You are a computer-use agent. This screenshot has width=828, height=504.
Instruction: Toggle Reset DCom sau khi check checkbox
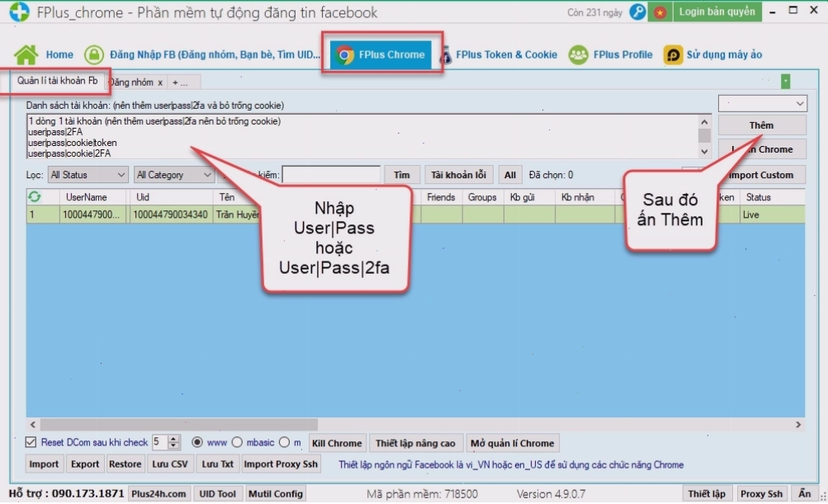point(31,442)
